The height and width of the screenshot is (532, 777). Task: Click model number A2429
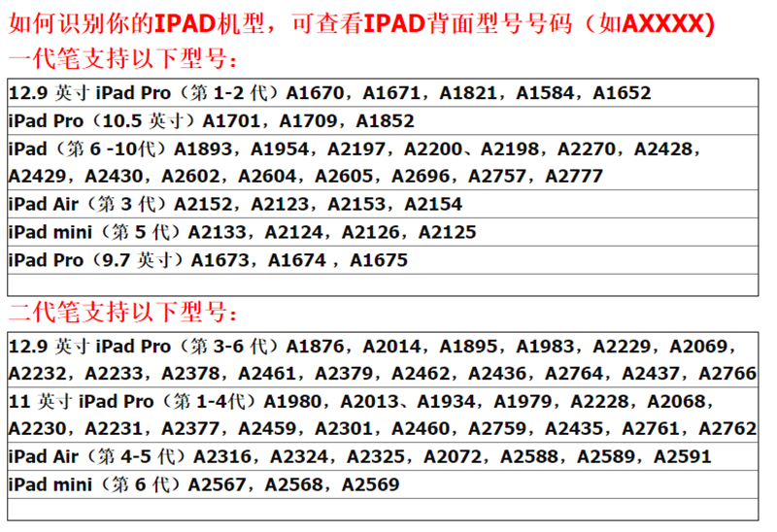(x=37, y=176)
